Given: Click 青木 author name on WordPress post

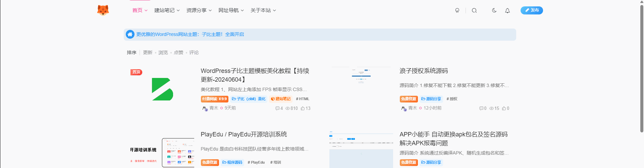Looking at the screenshot, I should click(x=214, y=108).
